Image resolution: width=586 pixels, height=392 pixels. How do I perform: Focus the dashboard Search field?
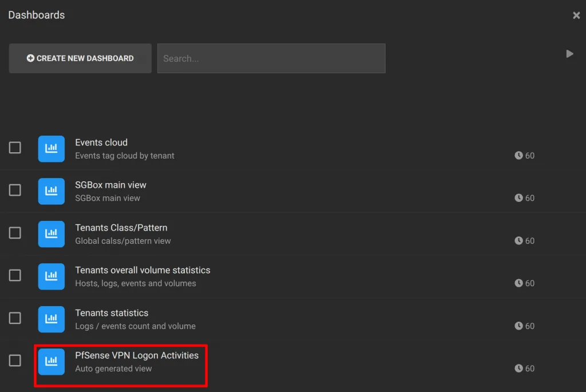tap(271, 58)
